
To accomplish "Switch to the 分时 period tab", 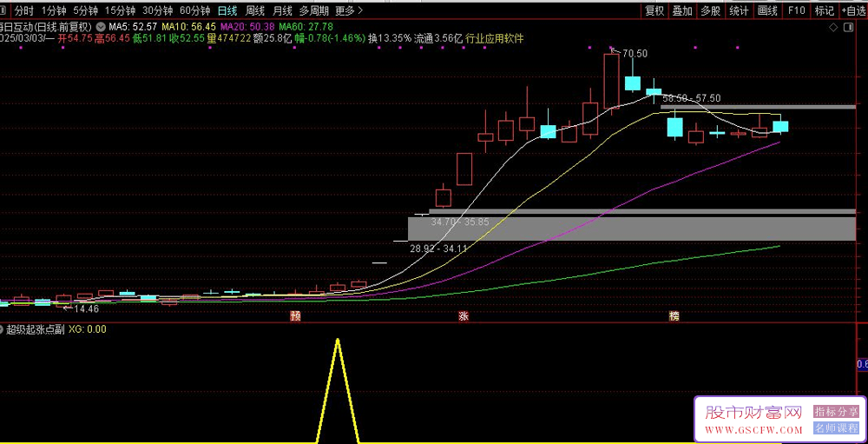I will pos(23,10).
